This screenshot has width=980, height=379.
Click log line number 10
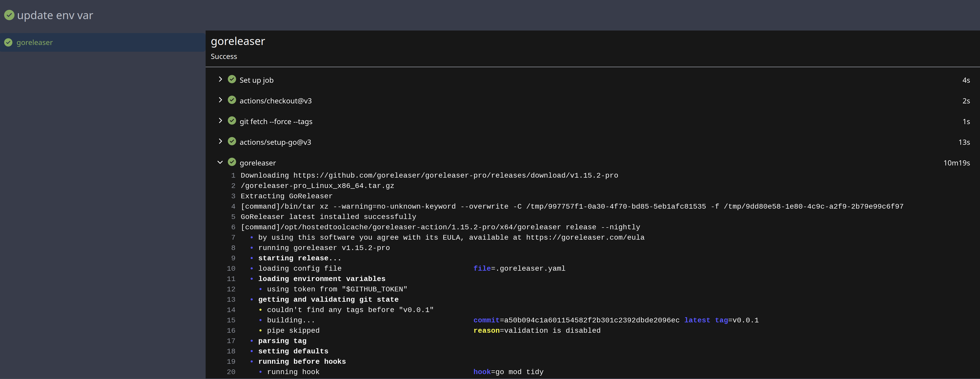click(231, 269)
